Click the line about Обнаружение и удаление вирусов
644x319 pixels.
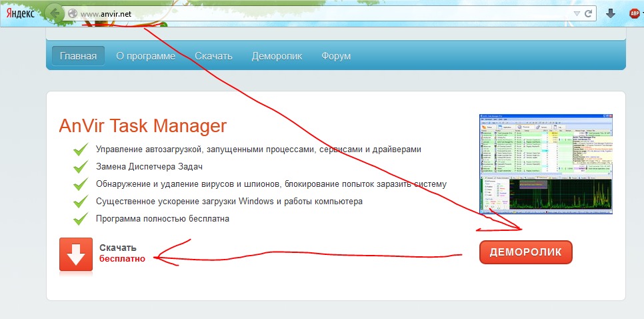(x=271, y=184)
